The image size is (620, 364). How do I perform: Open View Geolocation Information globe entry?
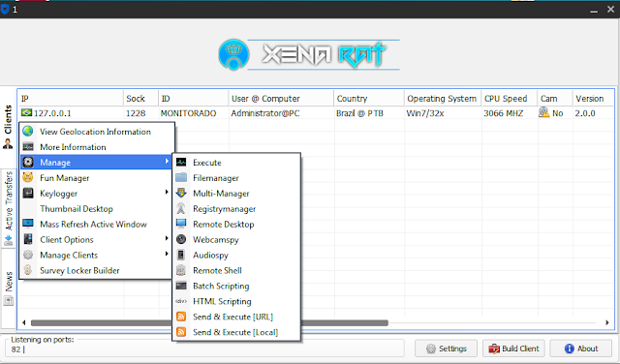pyautogui.click(x=28, y=132)
